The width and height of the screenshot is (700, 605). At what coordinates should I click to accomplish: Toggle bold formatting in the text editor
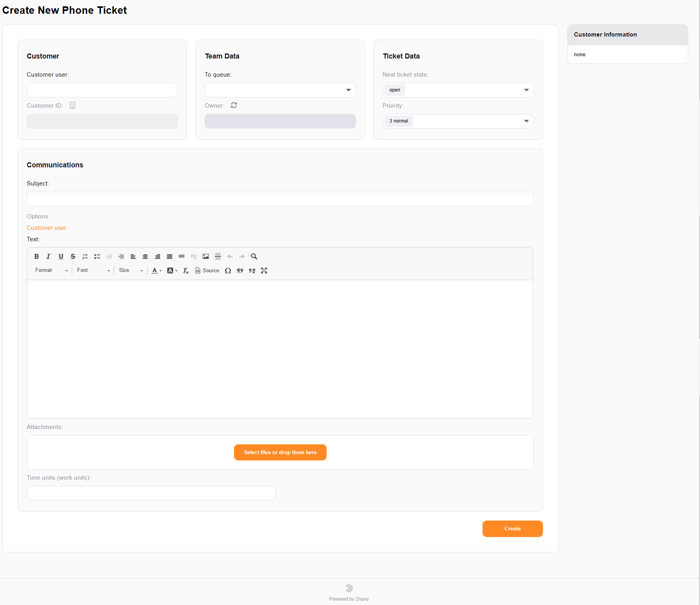[x=37, y=257]
